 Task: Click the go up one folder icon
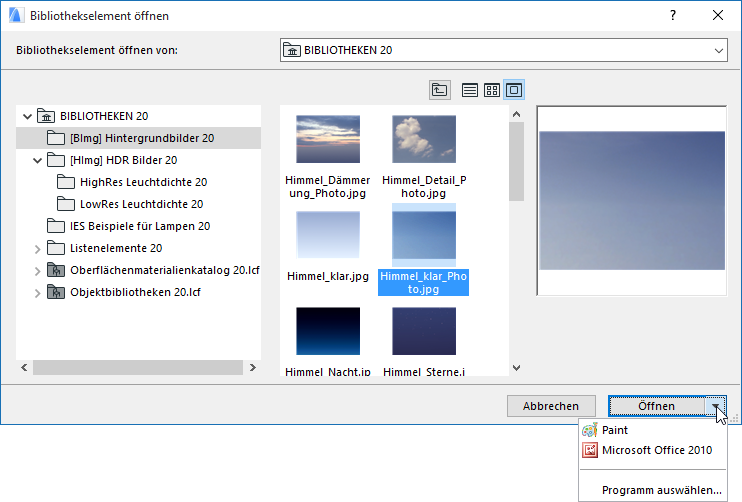point(440,90)
